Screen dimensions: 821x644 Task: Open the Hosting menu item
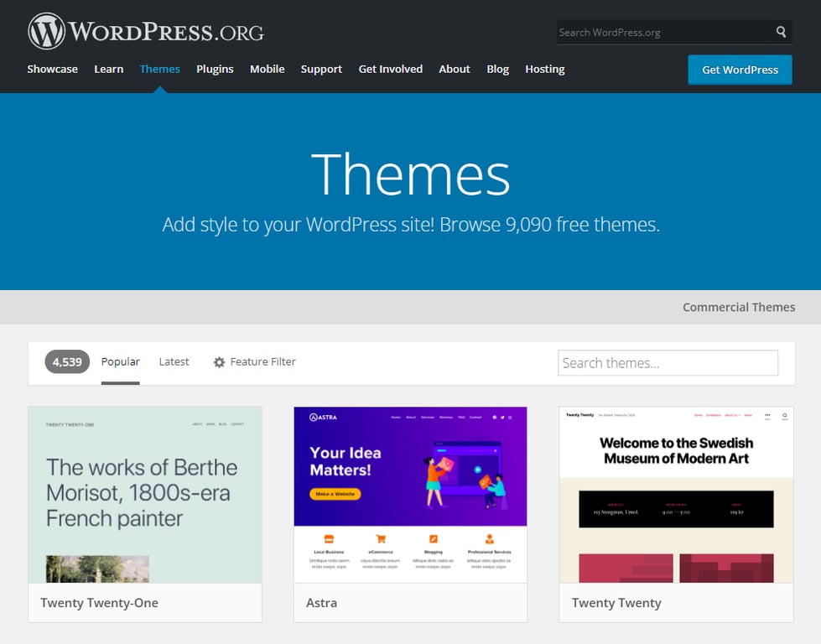(x=545, y=69)
